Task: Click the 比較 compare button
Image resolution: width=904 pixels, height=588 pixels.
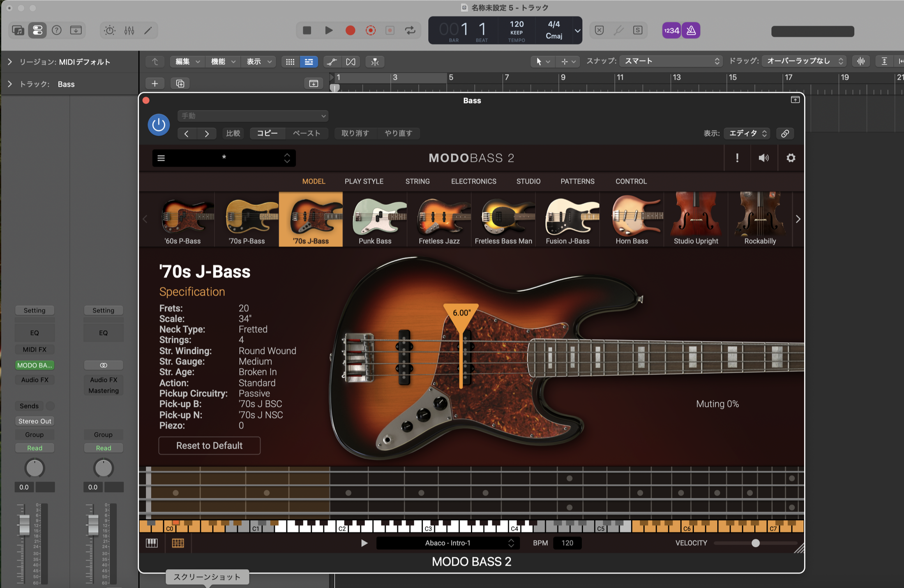Action: point(233,133)
